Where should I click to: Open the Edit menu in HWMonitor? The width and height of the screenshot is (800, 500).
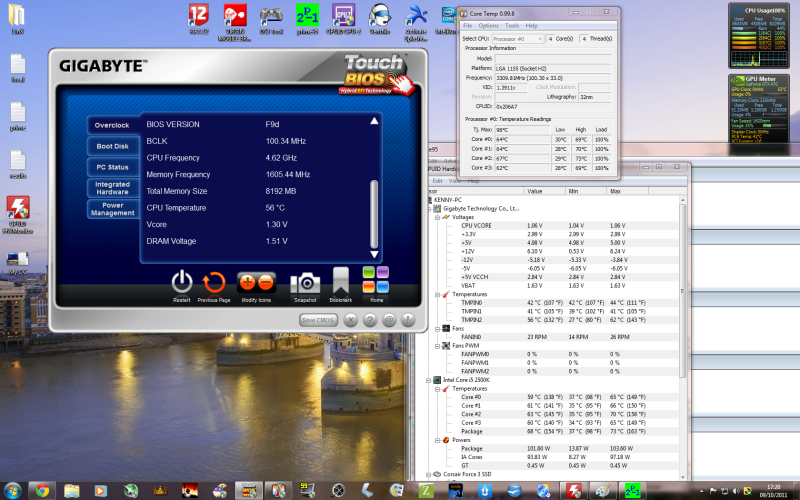(x=437, y=181)
